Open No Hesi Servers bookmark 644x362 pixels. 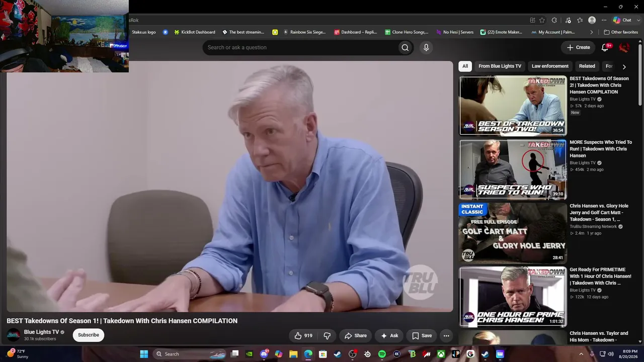(454, 32)
